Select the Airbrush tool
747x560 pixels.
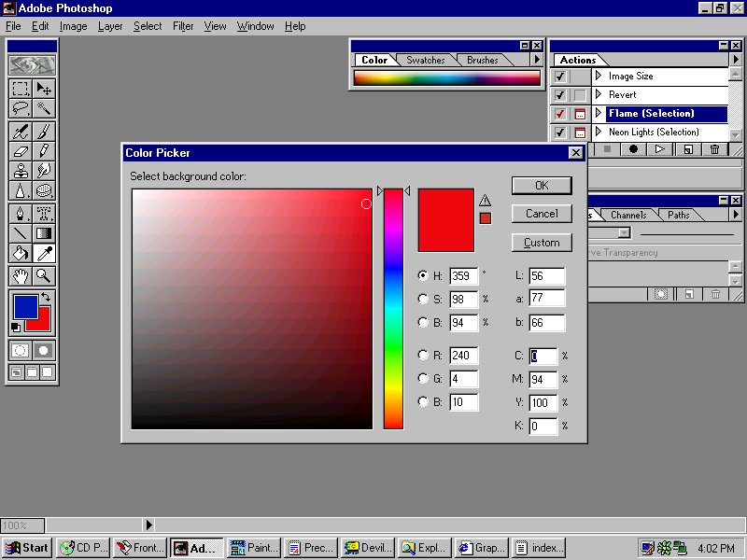click(x=20, y=132)
